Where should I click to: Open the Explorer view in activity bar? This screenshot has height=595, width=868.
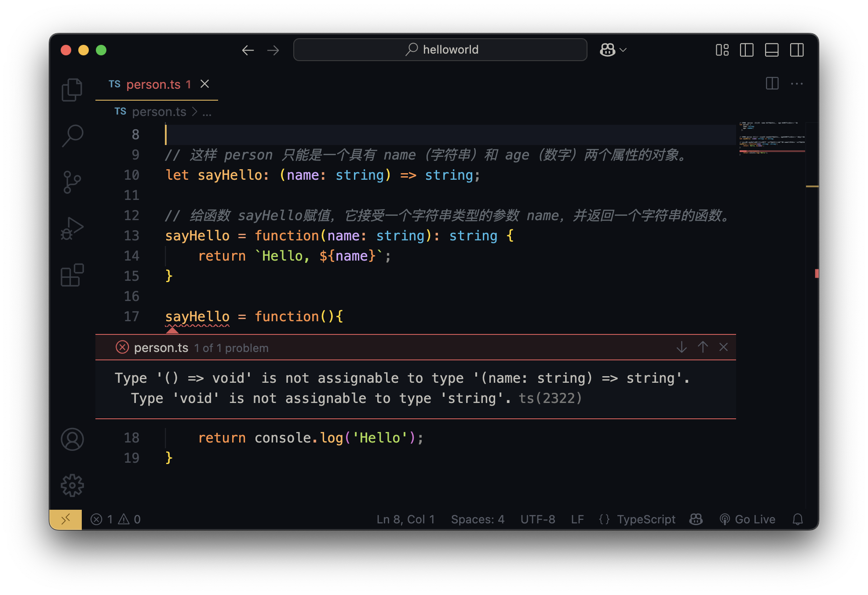[x=72, y=90]
